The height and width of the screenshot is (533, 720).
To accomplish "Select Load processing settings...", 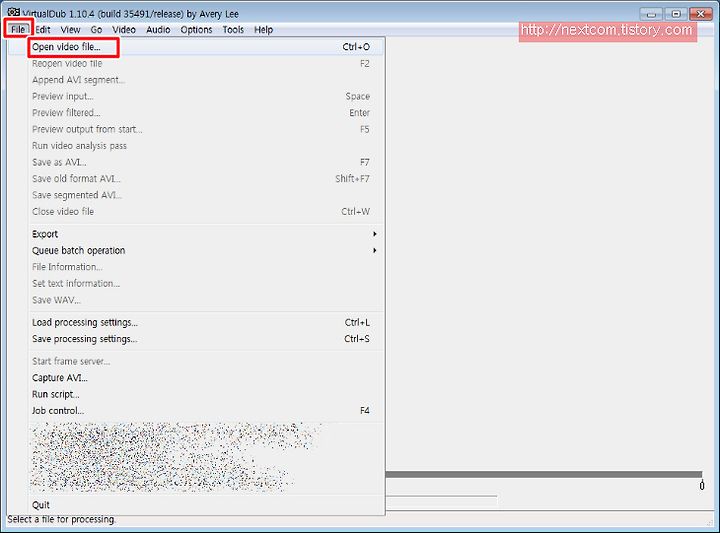I will pyautogui.click(x=196, y=323).
